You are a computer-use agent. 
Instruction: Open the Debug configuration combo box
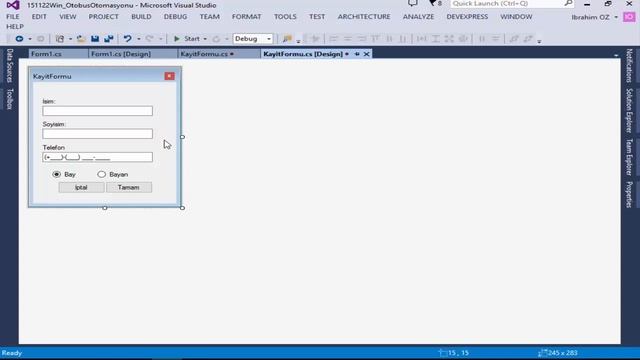coord(253,39)
